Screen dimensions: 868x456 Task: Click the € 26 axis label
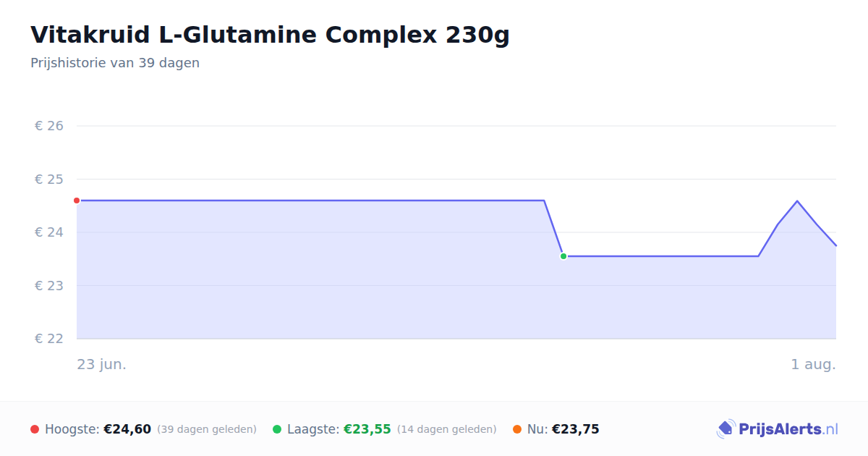[49, 126]
